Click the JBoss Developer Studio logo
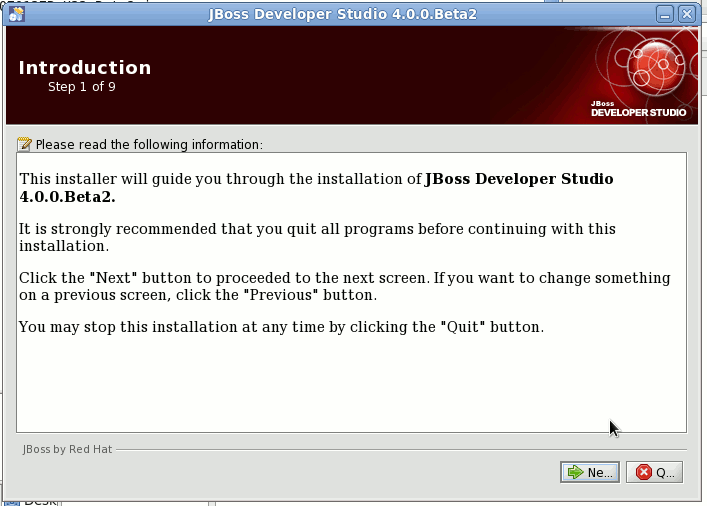 tap(638, 76)
